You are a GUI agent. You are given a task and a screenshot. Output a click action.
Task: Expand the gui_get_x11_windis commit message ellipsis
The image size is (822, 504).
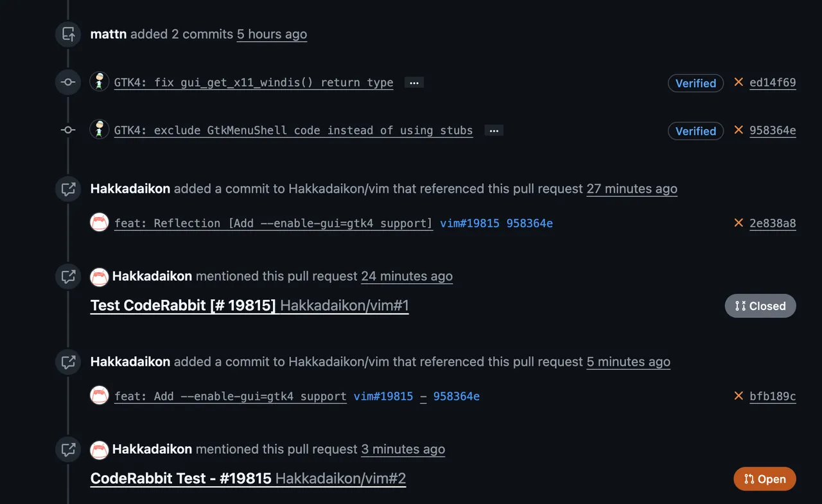(414, 83)
